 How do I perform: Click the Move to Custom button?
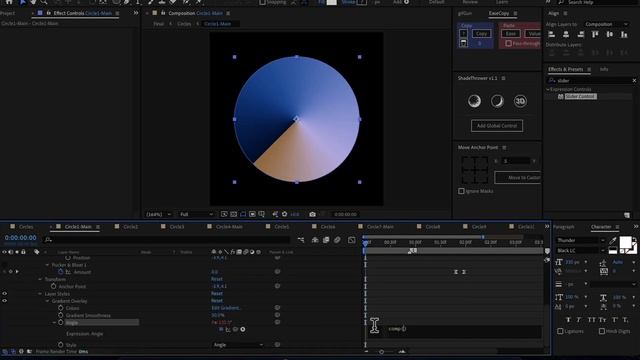[x=518, y=178]
